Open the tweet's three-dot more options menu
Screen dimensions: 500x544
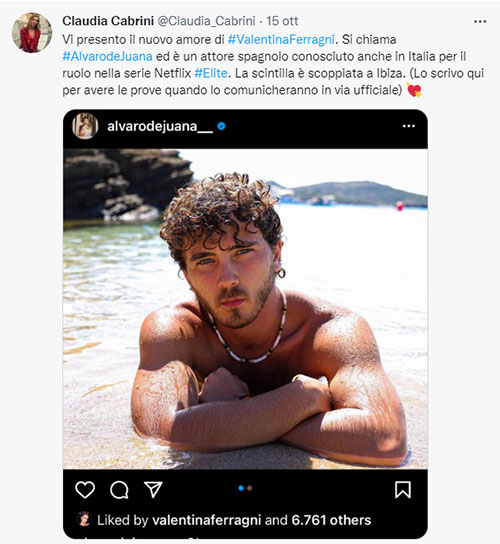pyautogui.click(x=480, y=22)
